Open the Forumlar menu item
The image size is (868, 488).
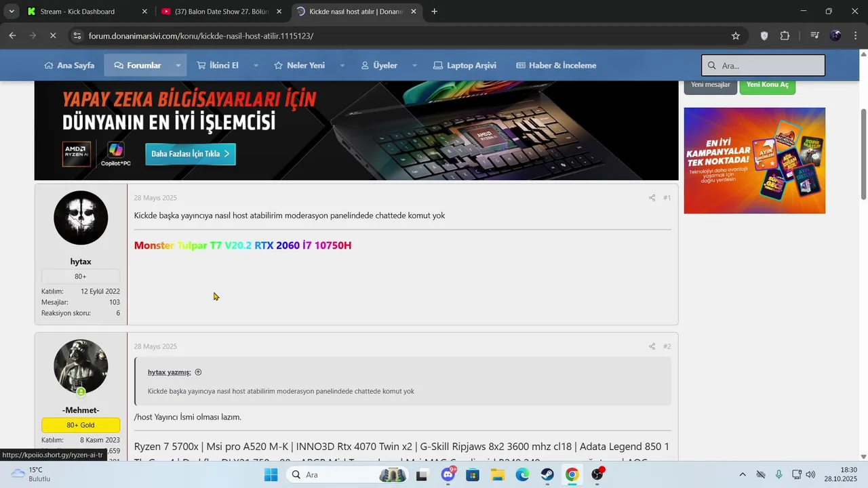coord(138,66)
